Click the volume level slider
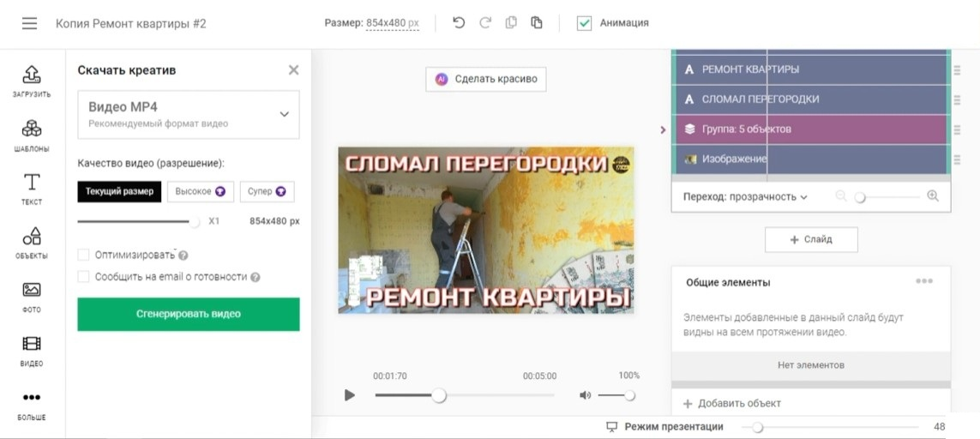The width and height of the screenshot is (980, 439). 616,395
